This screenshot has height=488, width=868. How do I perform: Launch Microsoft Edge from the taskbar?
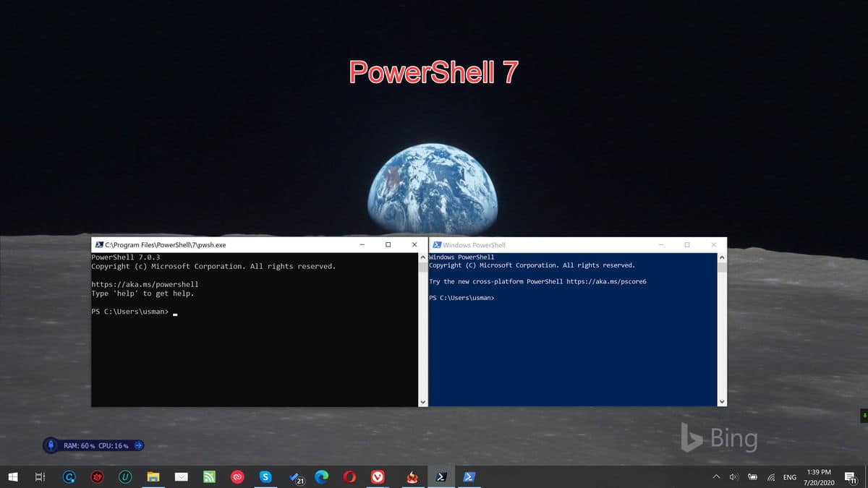322,477
